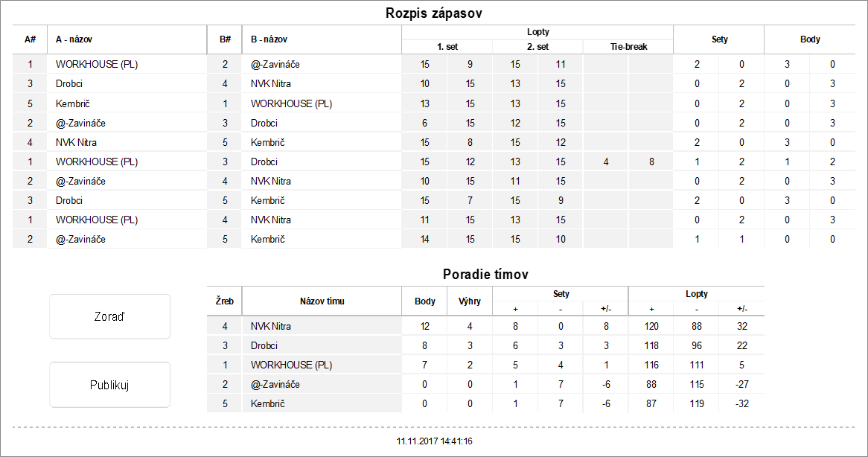Select the 'Výhry' column header
868x457 pixels.
(470, 301)
